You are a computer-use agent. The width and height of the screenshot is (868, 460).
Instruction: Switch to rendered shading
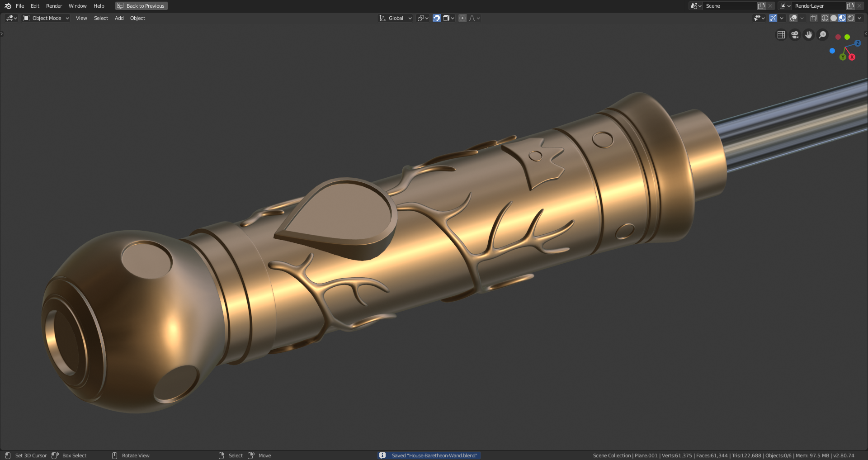[x=851, y=18]
